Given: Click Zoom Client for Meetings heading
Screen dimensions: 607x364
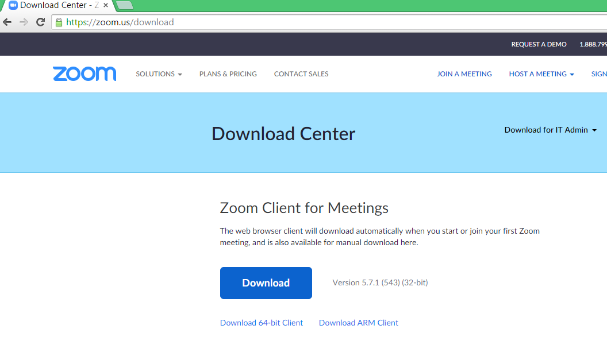Looking at the screenshot, I should (x=304, y=208).
